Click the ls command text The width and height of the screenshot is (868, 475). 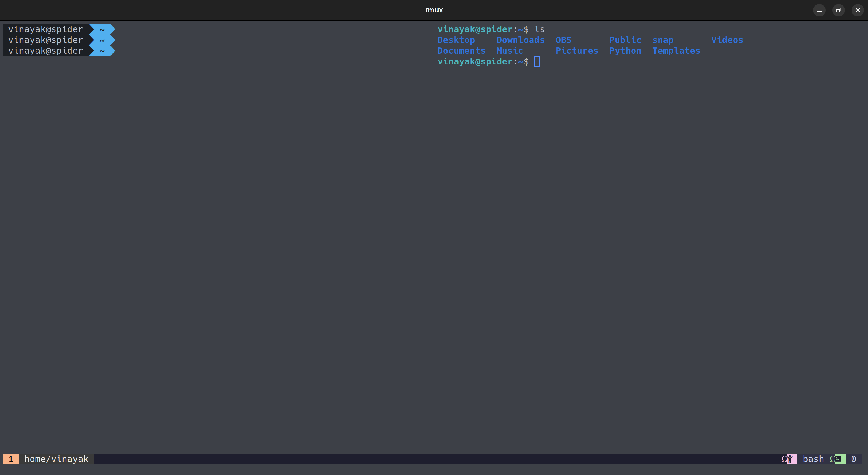point(539,29)
